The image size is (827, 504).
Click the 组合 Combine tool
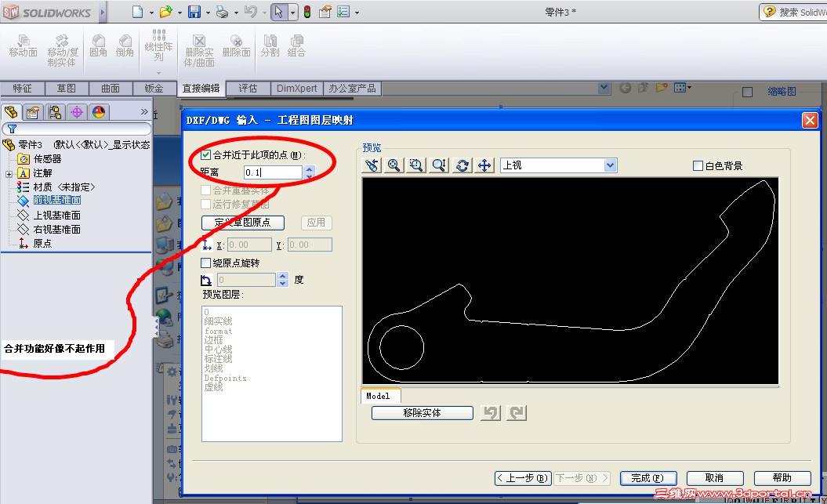pyautogui.click(x=296, y=46)
